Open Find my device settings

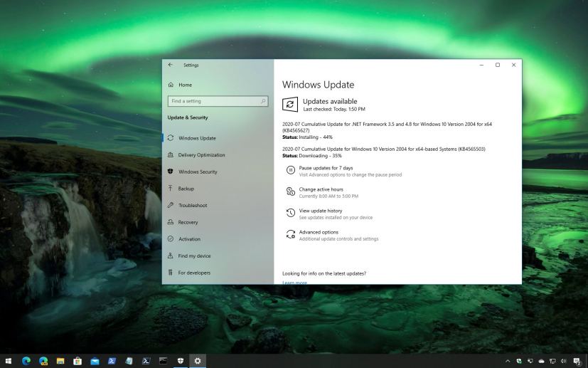coord(194,256)
